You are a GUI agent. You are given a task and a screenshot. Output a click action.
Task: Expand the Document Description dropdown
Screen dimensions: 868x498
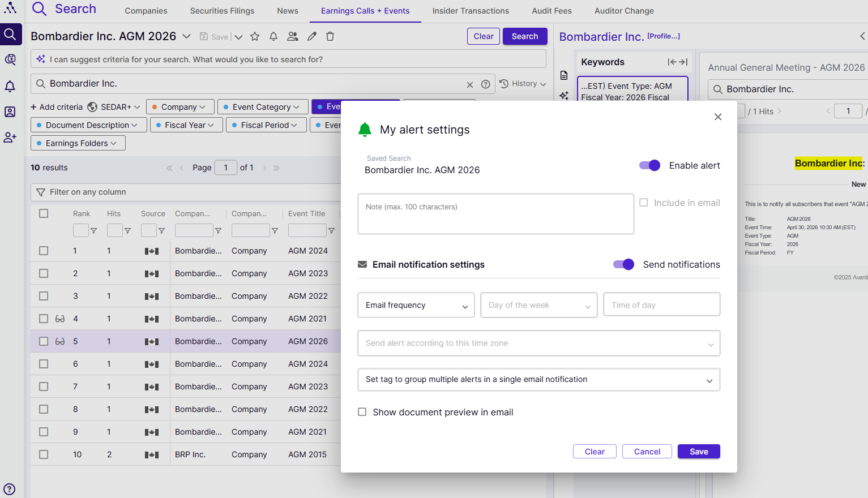click(89, 125)
